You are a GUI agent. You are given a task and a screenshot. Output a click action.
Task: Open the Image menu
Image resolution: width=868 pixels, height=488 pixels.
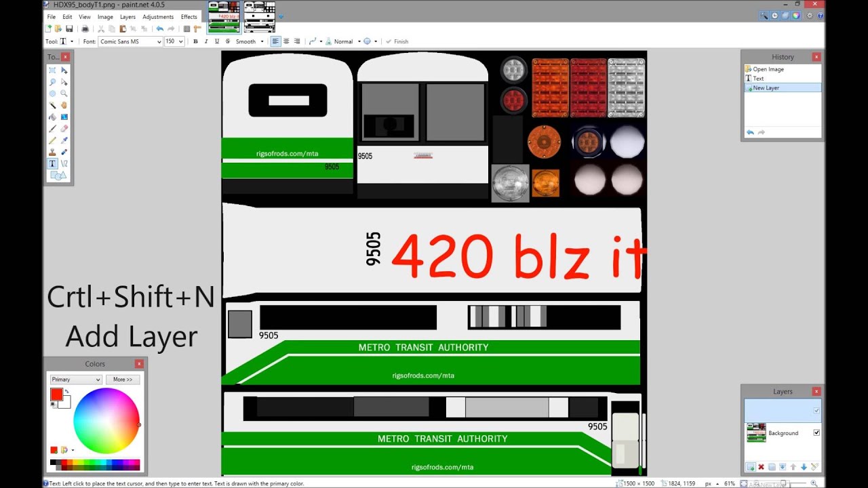(x=105, y=16)
